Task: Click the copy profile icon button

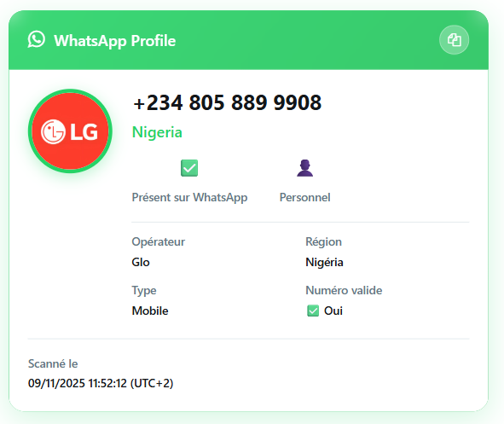Action: 454,40
